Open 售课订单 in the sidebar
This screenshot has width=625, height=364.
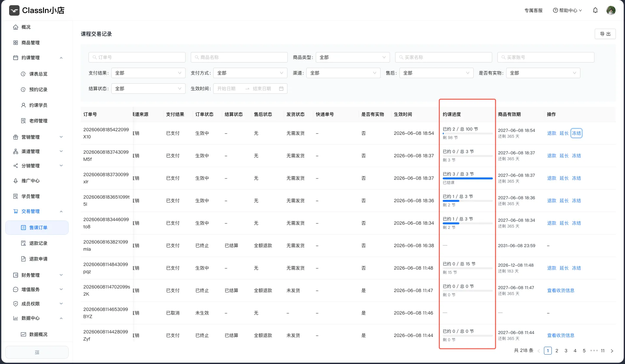37,228
